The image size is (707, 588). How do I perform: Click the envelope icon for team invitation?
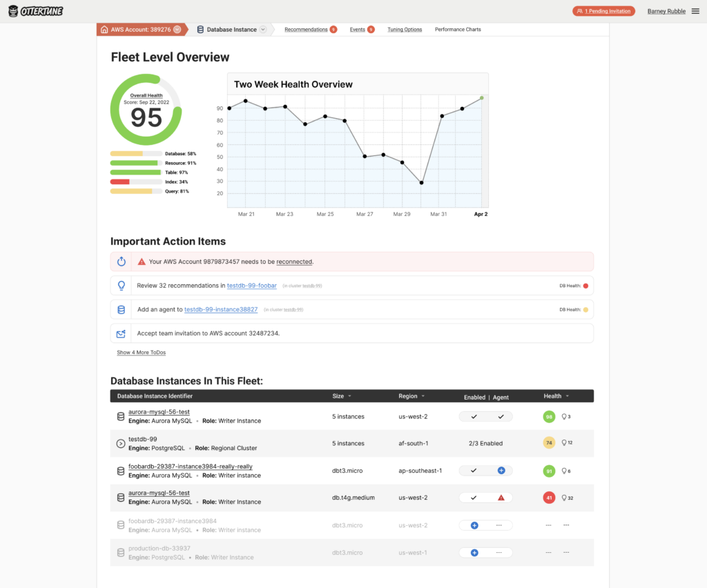click(122, 333)
